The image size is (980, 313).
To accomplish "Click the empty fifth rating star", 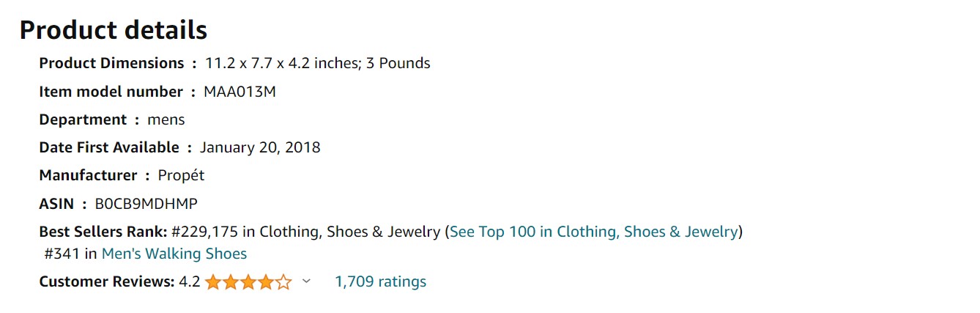I will (x=283, y=282).
